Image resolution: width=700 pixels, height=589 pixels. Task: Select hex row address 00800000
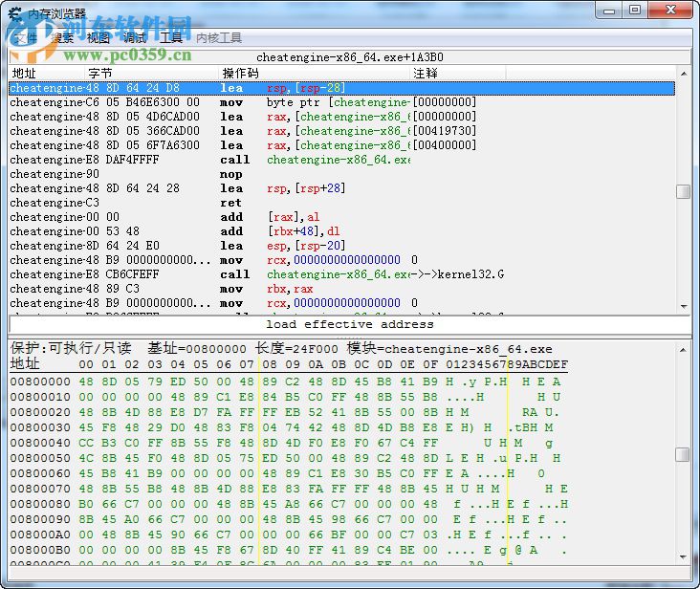(40, 382)
